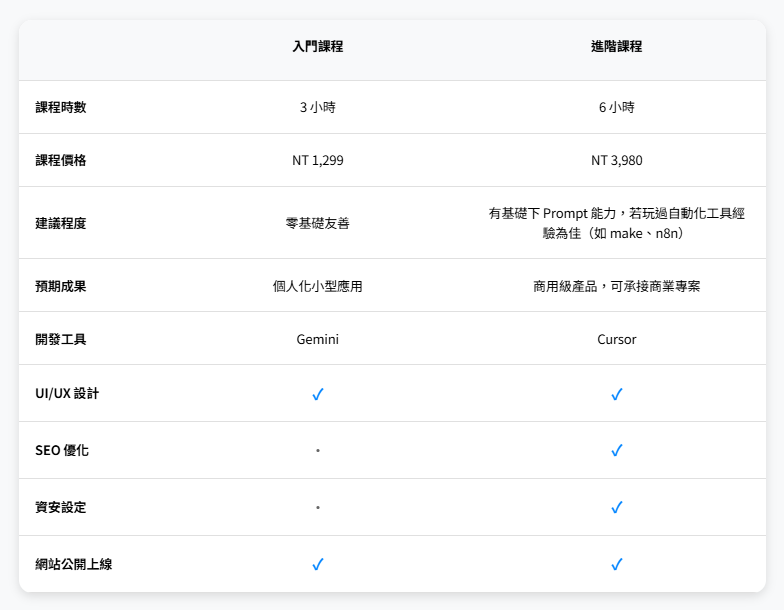Click the 零基礎友善 text
This screenshot has height=610, width=784.
pos(318,223)
